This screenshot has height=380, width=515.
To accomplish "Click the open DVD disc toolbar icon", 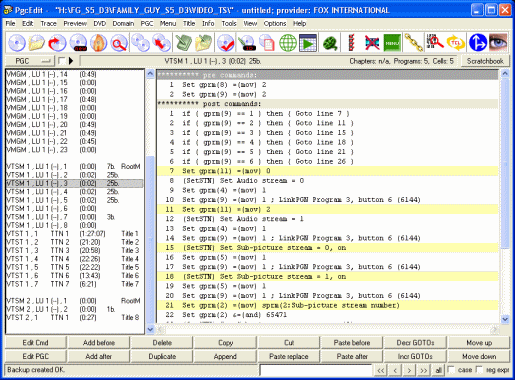I will click(16, 43).
